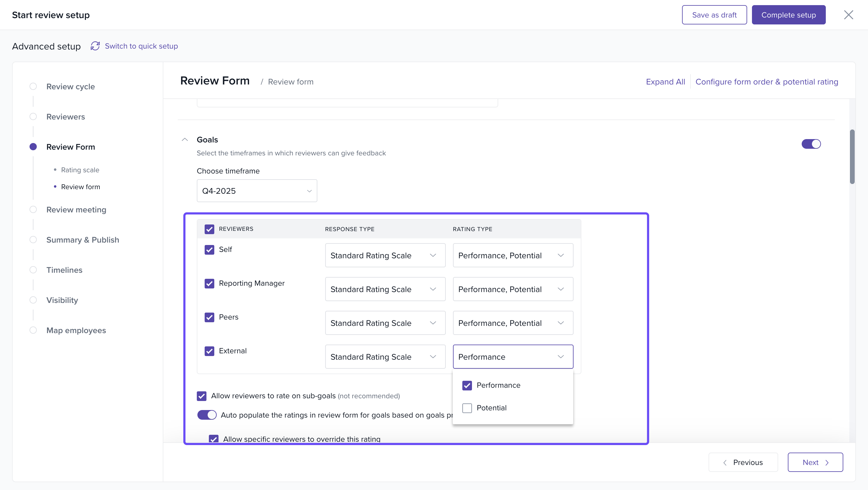Click Save as draft button
Screen dimensions: 868x490
click(x=714, y=15)
